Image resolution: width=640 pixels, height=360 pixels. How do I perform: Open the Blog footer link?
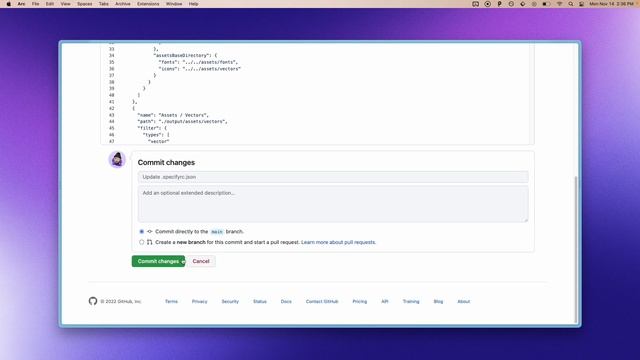tap(438, 301)
